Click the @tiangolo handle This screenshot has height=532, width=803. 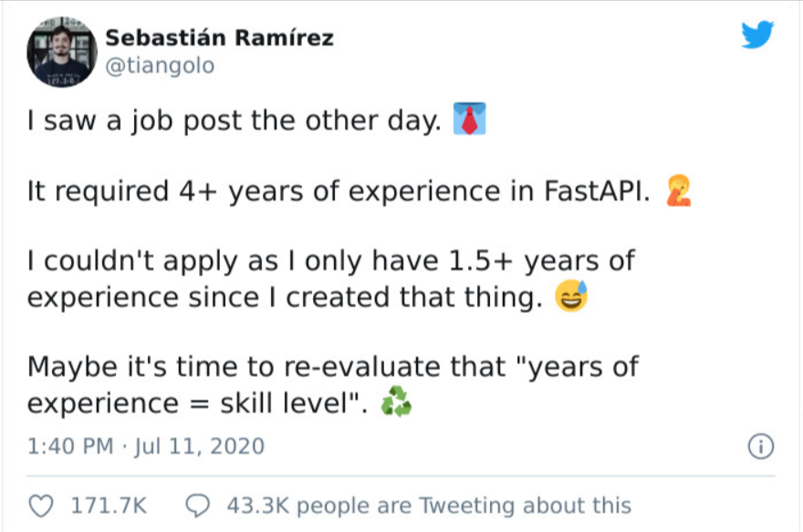pyautogui.click(x=161, y=67)
